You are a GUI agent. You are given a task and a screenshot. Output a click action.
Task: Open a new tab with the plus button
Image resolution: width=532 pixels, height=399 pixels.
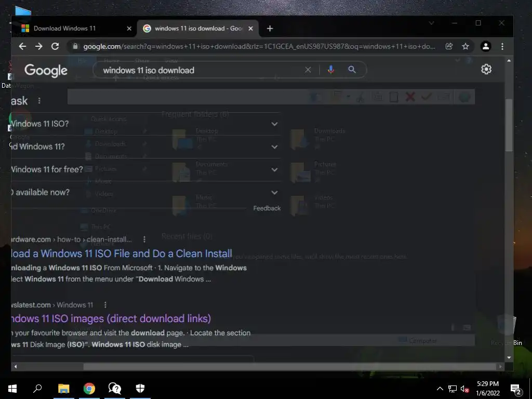270,29
